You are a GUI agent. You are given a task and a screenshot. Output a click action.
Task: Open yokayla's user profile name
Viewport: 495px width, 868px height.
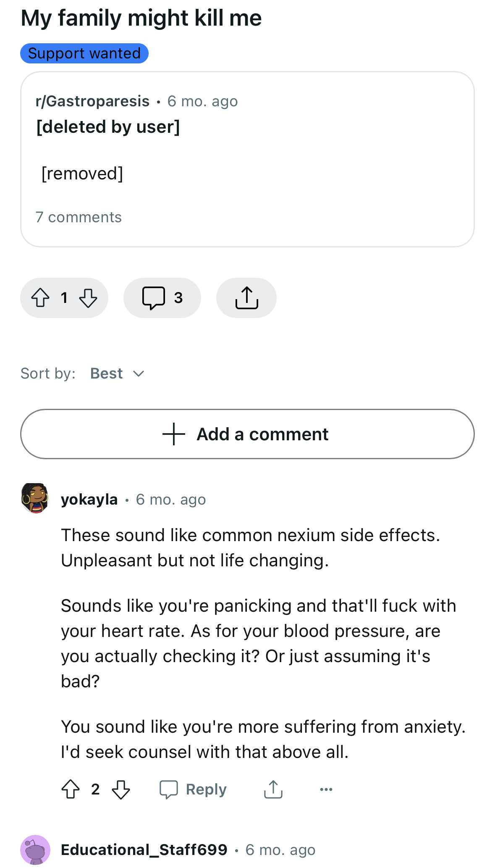[x=89, y=500]
